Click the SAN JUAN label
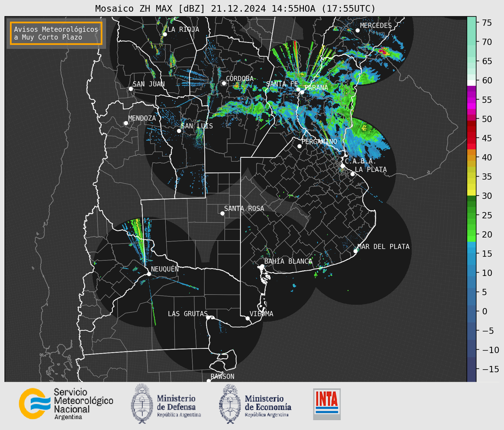 click(x=149, y=84)
